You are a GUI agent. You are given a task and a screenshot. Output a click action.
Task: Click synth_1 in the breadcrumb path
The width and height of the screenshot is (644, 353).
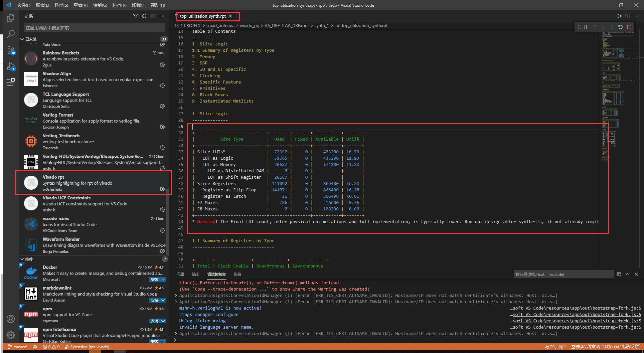321,25
